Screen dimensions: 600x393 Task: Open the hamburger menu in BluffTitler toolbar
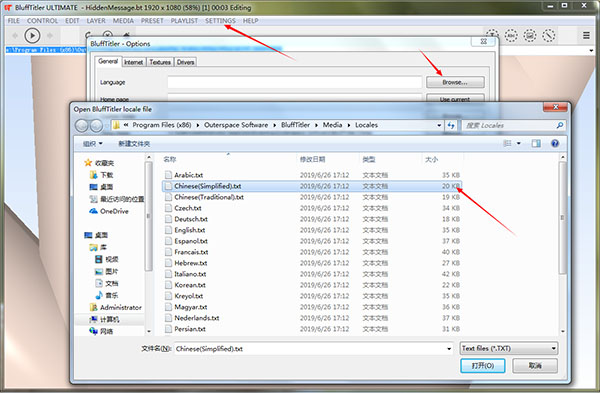tap(586, 36)
